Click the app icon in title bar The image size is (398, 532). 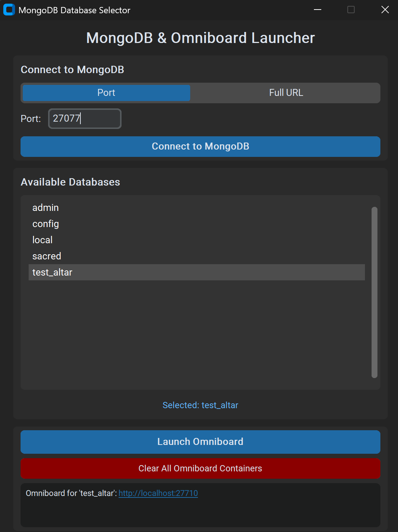click(x=9, y=10)
